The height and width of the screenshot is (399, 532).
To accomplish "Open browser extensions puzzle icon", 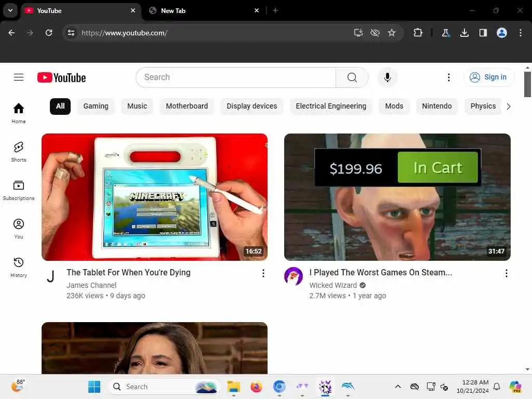I will (418, 33).
